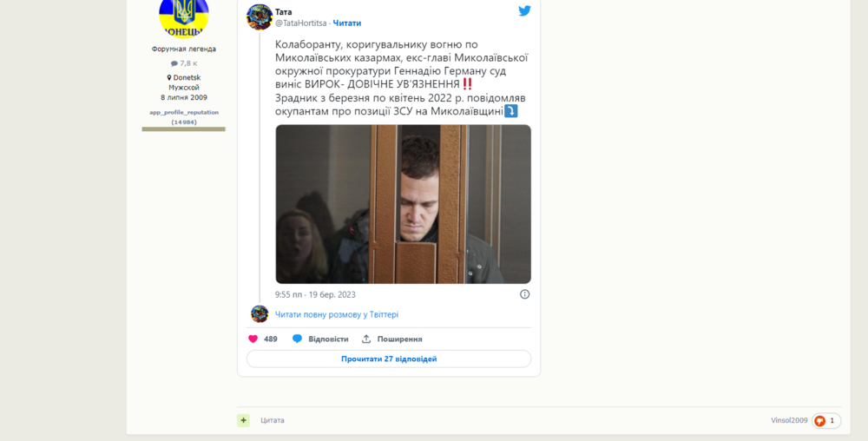Screen dimensions: 868x441
Task: Click the small avatar beside full conversation link
Action: pyautogui.click(x=260, y=313)
